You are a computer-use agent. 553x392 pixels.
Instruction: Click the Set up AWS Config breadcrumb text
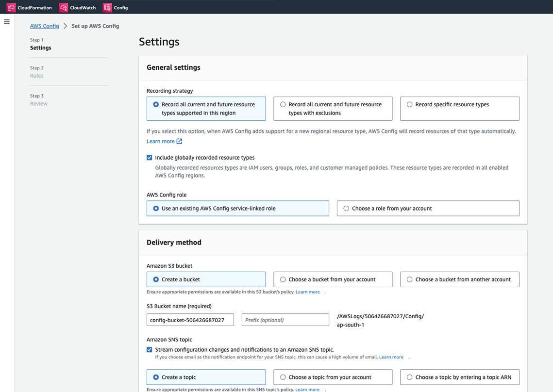(x=95, y=26)
